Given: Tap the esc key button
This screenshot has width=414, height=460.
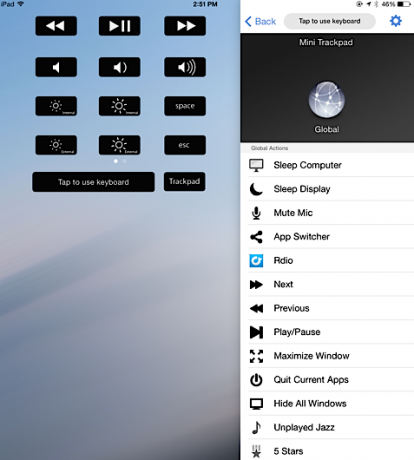Looking at the screenshot, I should tap(185, 145).
